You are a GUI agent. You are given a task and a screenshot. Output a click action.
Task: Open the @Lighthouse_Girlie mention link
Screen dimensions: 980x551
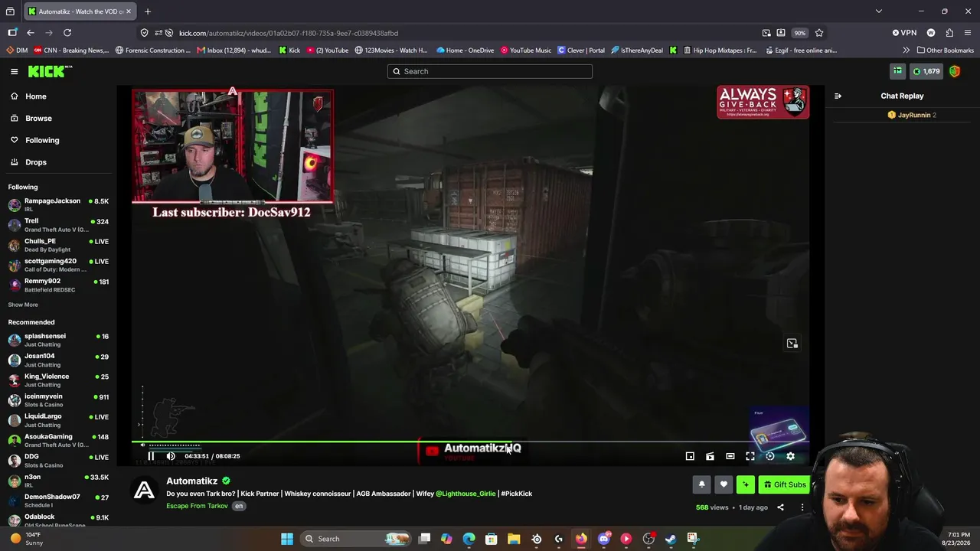(465, 494)
